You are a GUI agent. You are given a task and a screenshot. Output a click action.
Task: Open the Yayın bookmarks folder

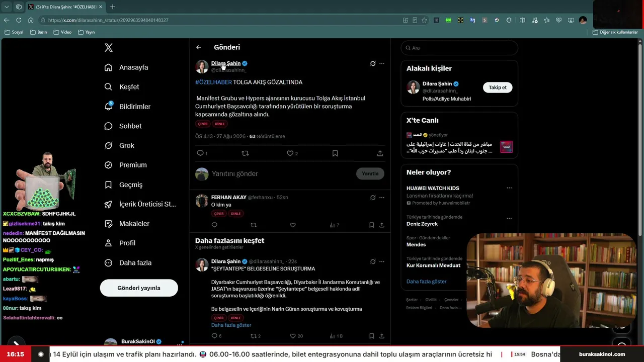[x=87, y=32]
